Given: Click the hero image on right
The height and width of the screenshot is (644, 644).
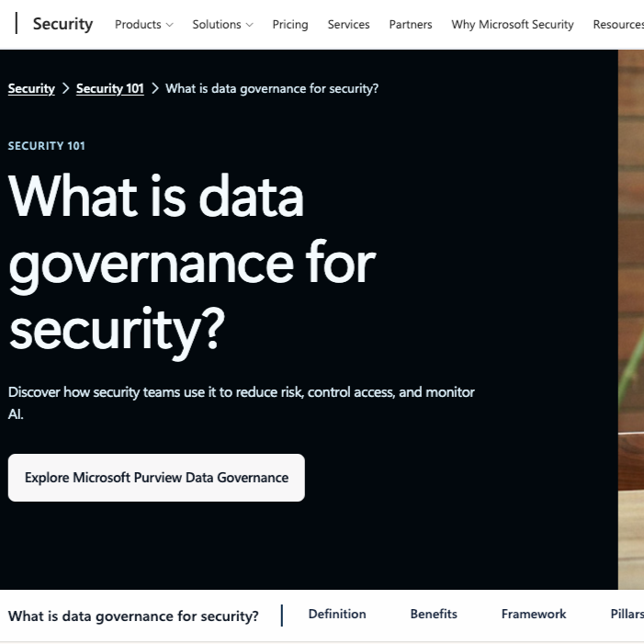Looking at the screenshot, I should [x=631, y=320].
